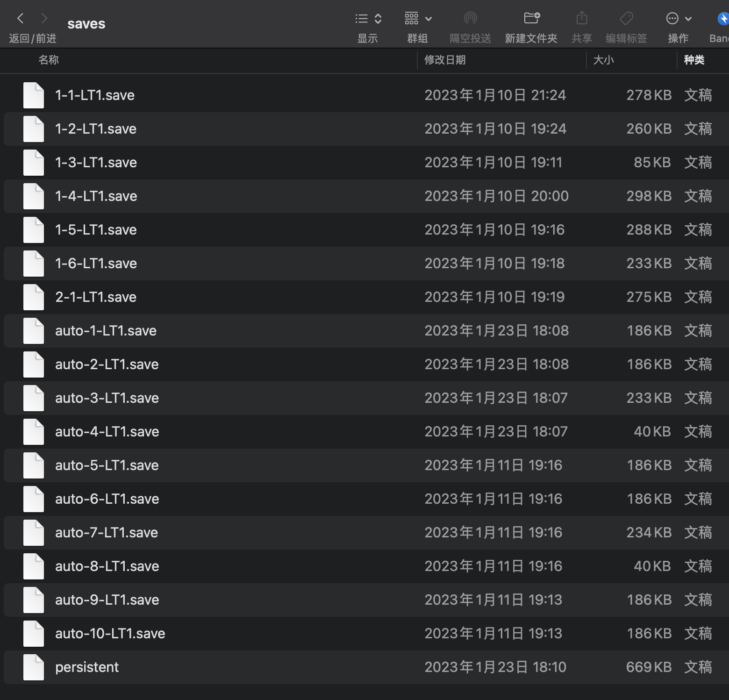729x700 pixels.
Task: Click the forward navigation arrow
Action: (x=44, y=19)
